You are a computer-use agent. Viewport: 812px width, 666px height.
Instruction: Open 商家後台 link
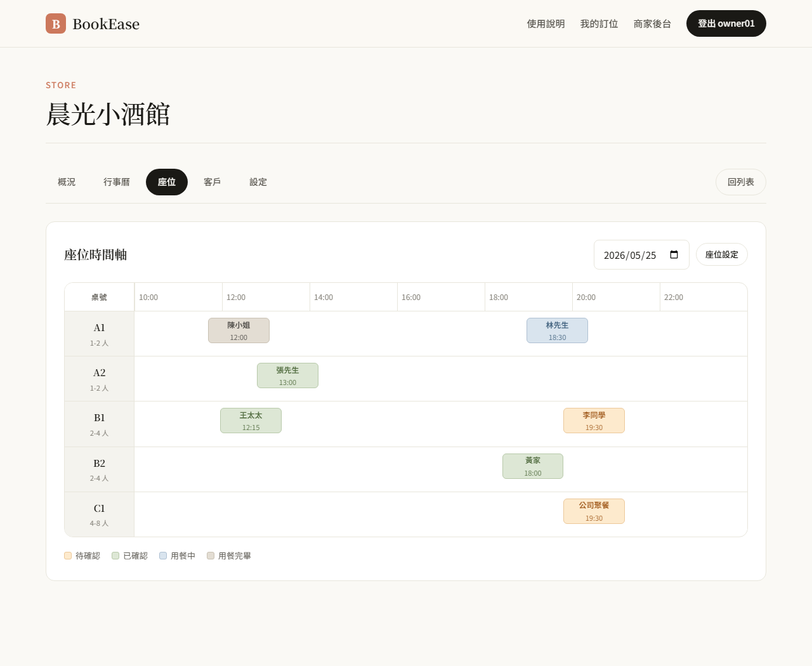point(652,23)
